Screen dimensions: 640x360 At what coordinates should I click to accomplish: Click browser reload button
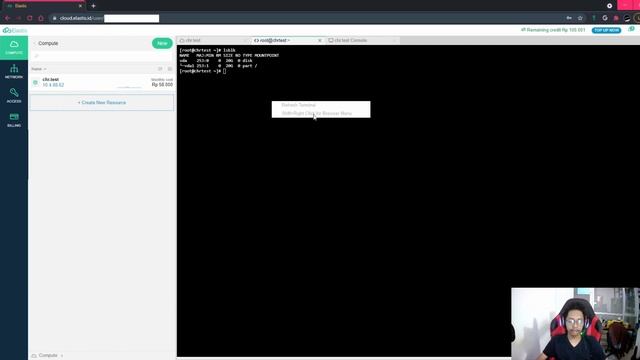(x=29, y=18)
